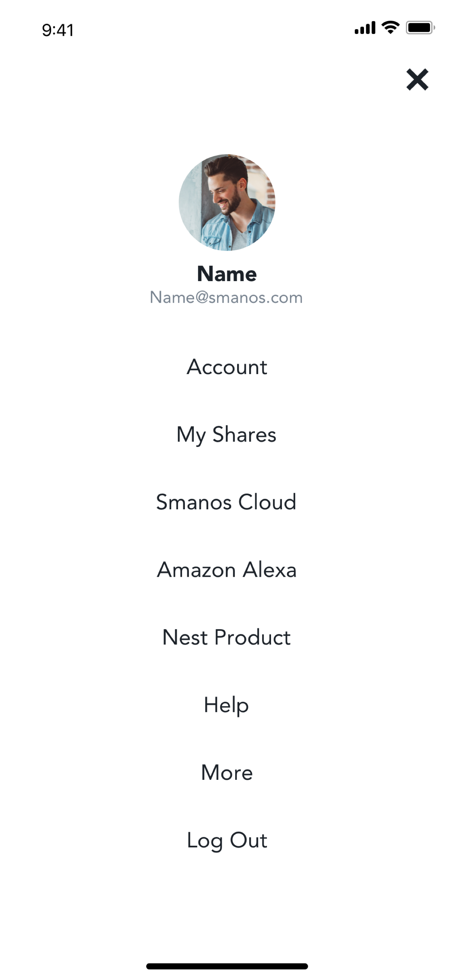453x980 pixels.
Task: Go to My Shares
Action: [x=226, y=435]
